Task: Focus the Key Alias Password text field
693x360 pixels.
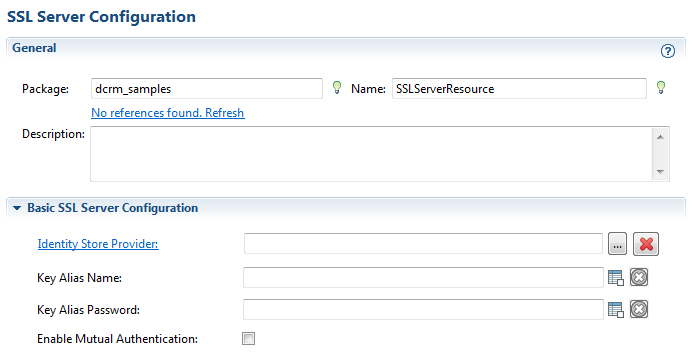Action: (423, 309)
